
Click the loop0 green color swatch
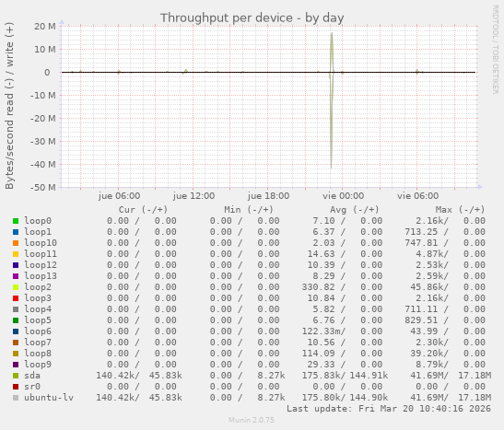pyautogui.click(x=16, y=221)
